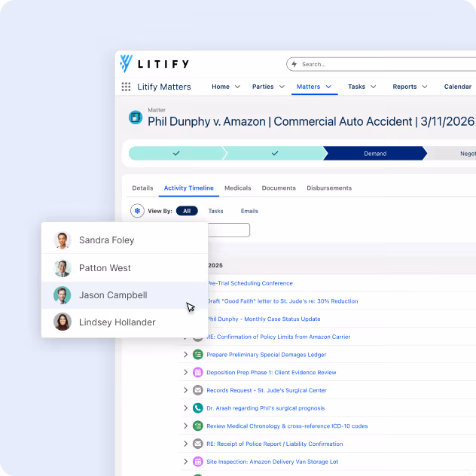Select Demand stage in path
The height and width of the screenshot is (476, 476).
click(375, 154)
